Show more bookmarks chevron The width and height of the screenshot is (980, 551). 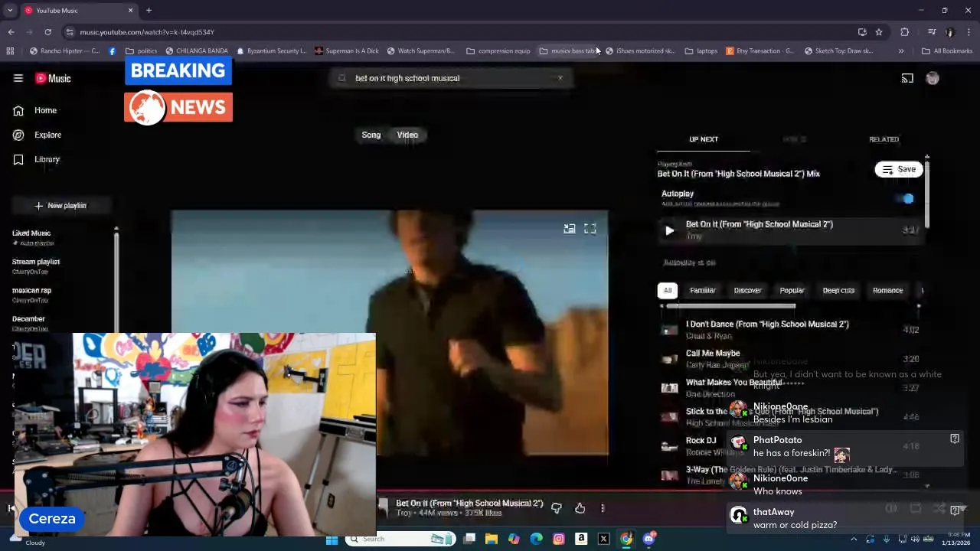901,51
